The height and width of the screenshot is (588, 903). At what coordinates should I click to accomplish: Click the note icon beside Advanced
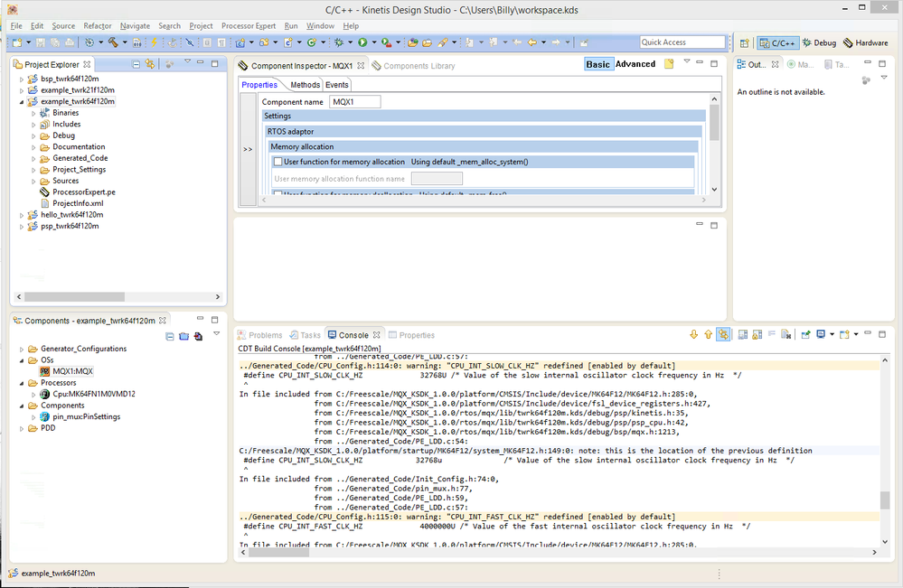pyautogui.click(x=669, y=64)
